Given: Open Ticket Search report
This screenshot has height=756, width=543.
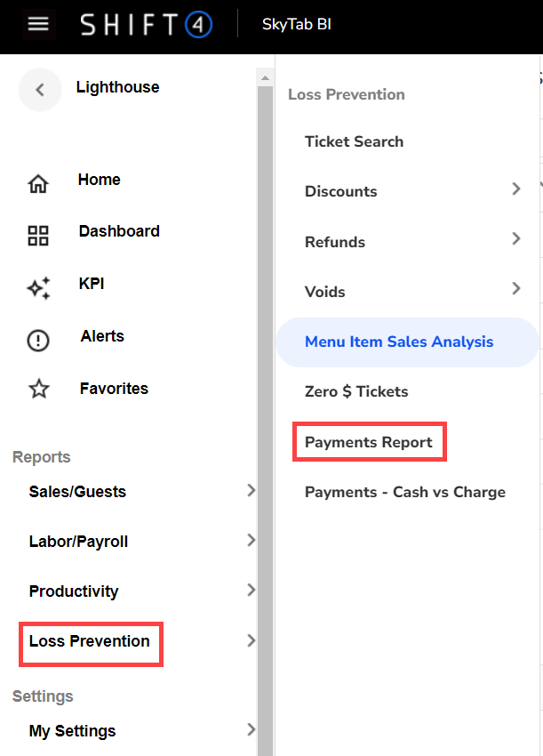Looking at the screenshot, I should [x=354, y=141].
